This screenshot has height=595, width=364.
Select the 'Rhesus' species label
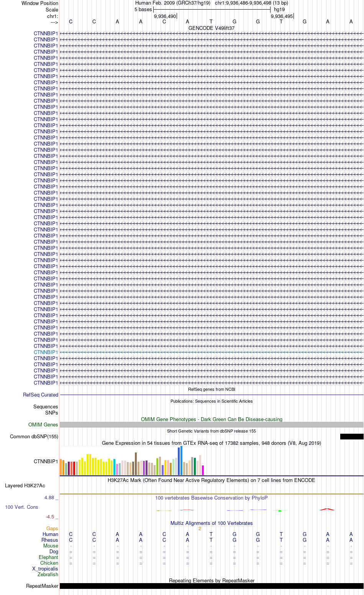pos(50,540)
